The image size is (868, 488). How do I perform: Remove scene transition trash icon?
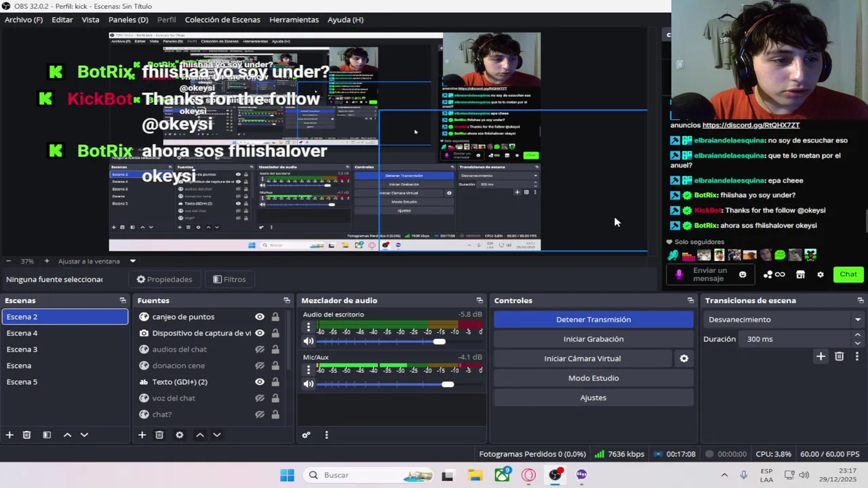tap(840, 356)
